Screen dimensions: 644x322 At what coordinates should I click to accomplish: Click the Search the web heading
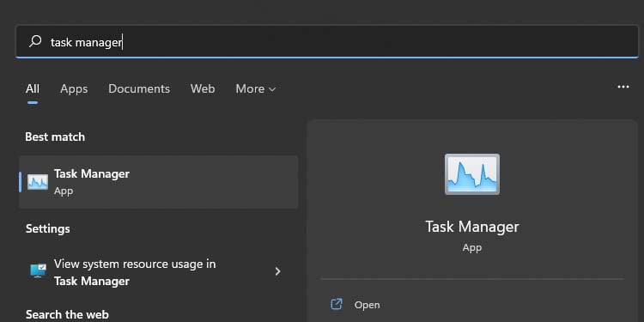[67, 314]
